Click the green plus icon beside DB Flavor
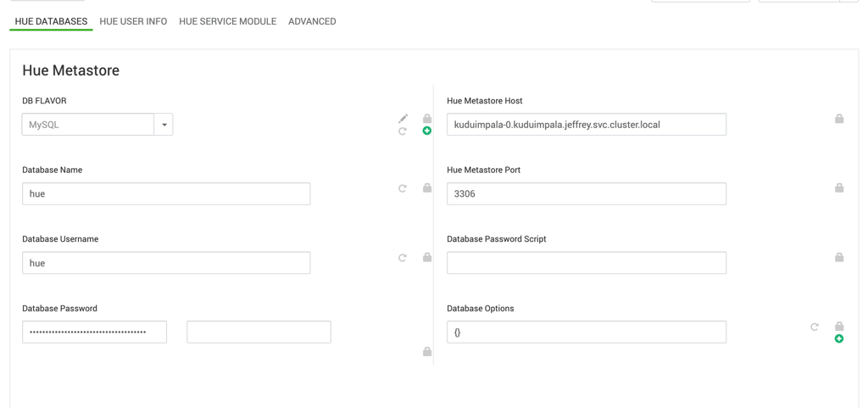Viewport: 868px width, 408px height. pos(427,131)
